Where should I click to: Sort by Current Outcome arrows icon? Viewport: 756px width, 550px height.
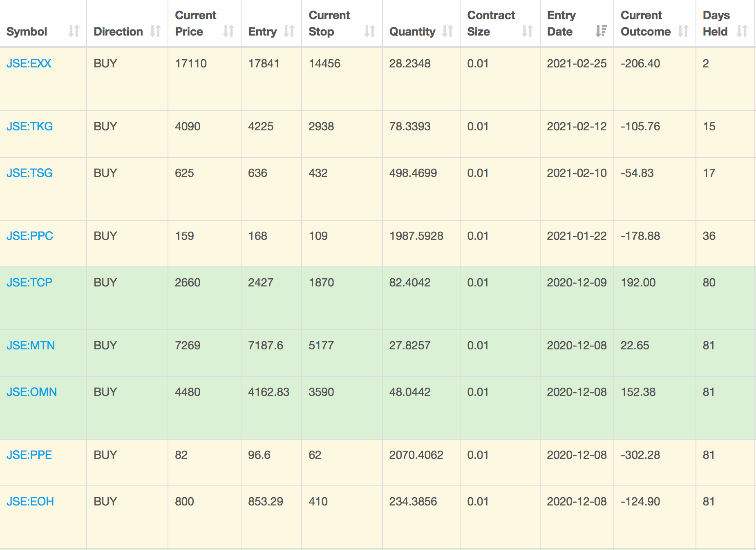coord(683,31)
